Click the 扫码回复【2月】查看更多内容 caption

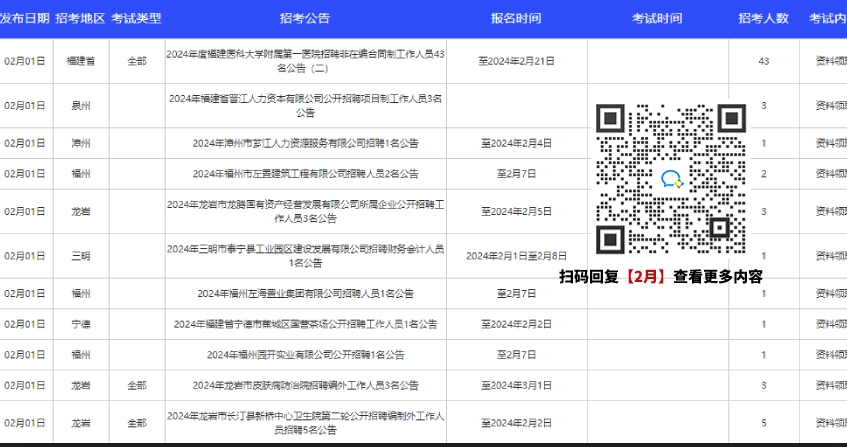pos(661,277)
